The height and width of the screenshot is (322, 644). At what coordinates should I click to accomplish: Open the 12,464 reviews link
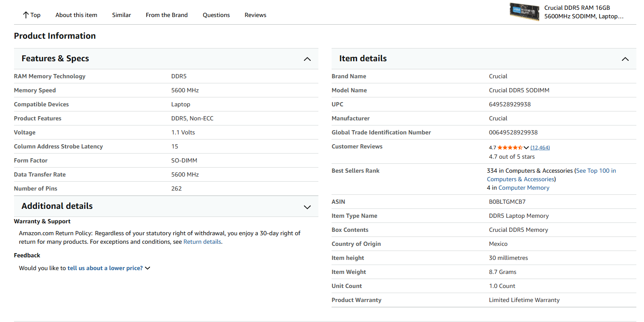point(540,148)
